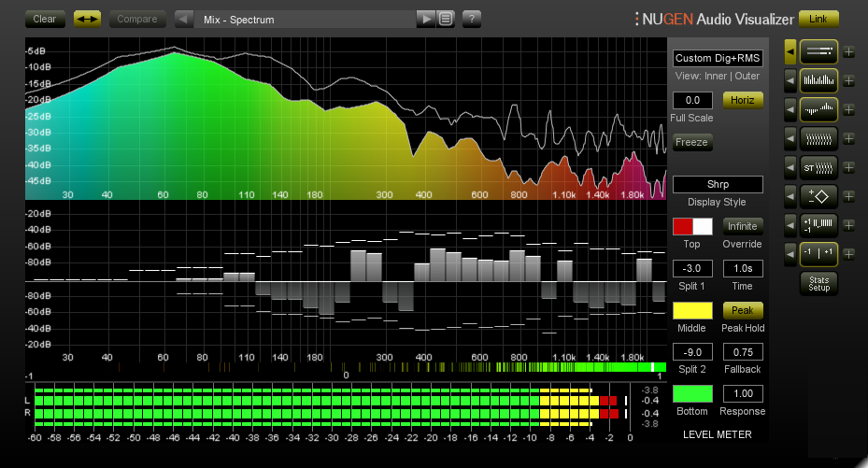Add another spectrogram view with plus
Image resolution: width=868 pixels, height=468 pixels.
pos(848,139)
